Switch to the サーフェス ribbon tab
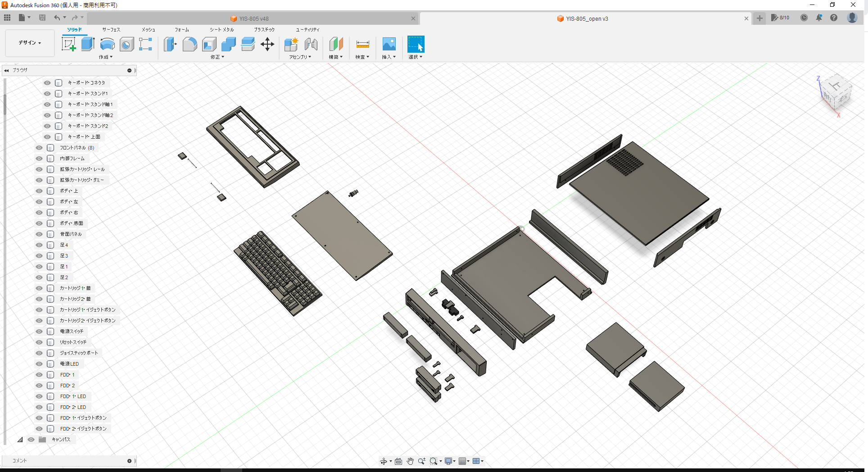The height and width of the screenshot is (472, 868). [x=110, y=29]
